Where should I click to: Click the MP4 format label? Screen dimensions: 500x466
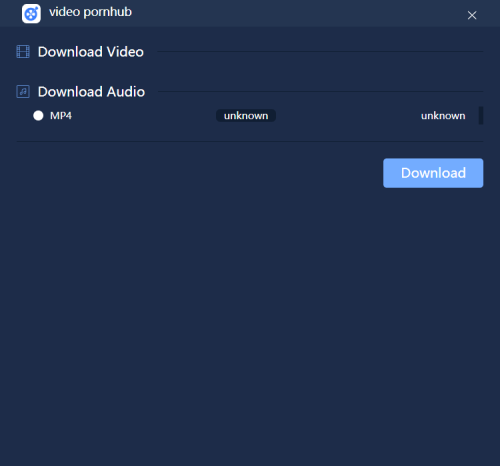point(61,116)
